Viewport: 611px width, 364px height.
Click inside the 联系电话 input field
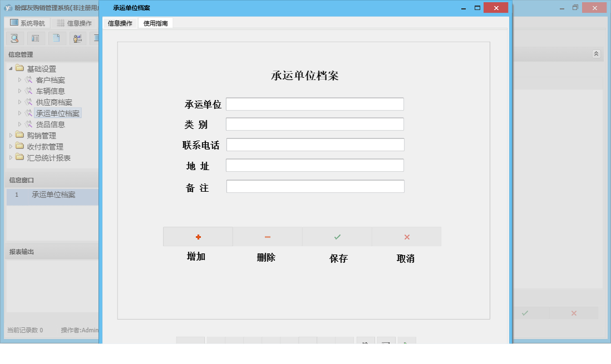314,144
